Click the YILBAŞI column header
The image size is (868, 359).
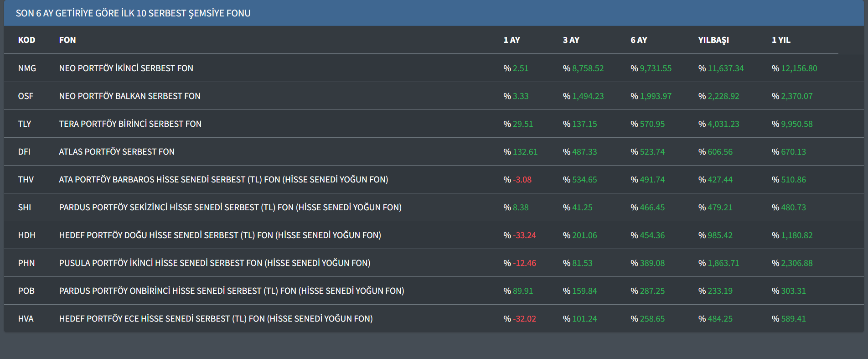(713, 40)
